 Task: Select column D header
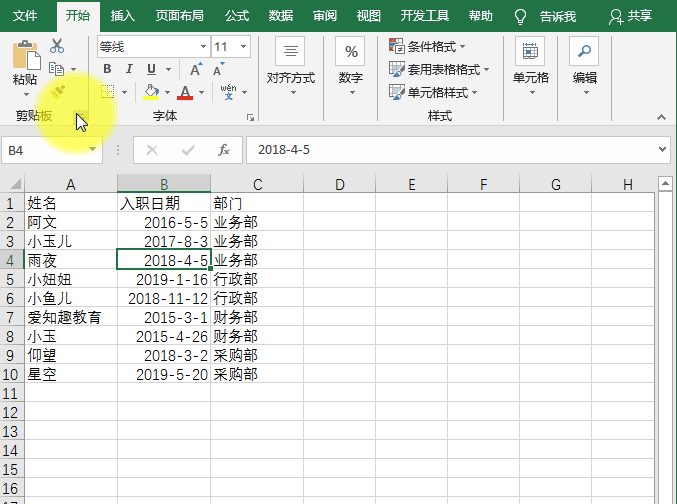(340, 184)
